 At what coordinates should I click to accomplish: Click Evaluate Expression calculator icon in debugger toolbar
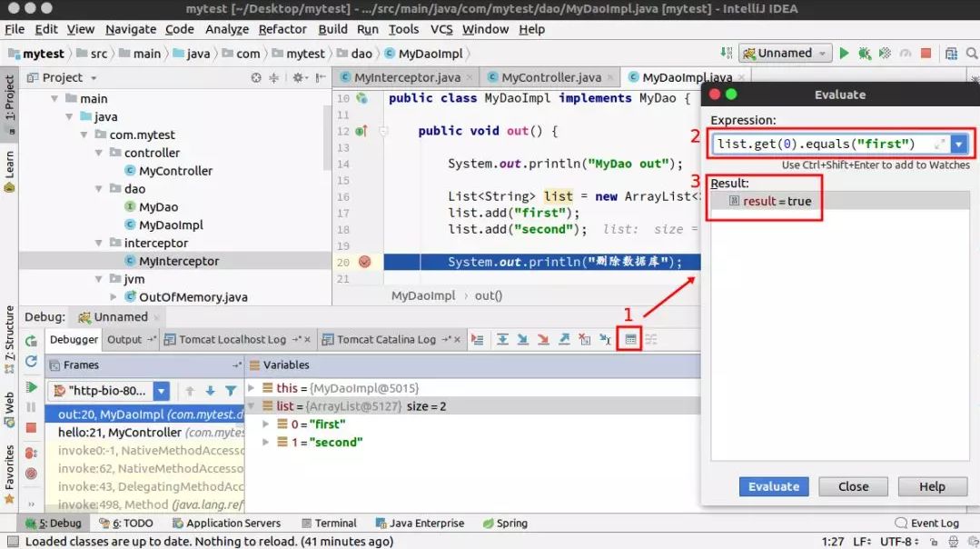coord(630,340)
